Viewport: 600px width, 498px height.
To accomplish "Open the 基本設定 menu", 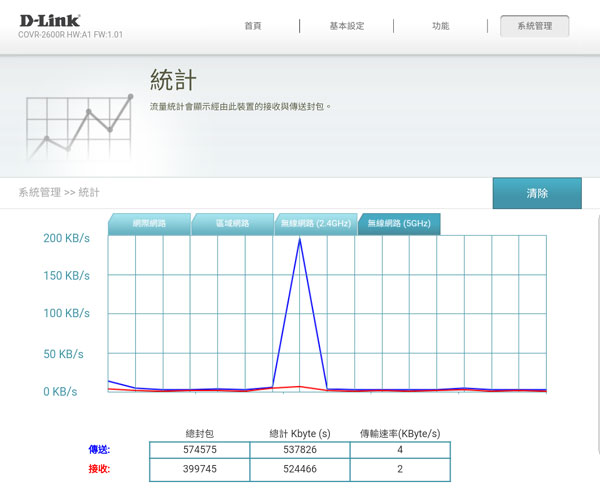I will 348,26.
